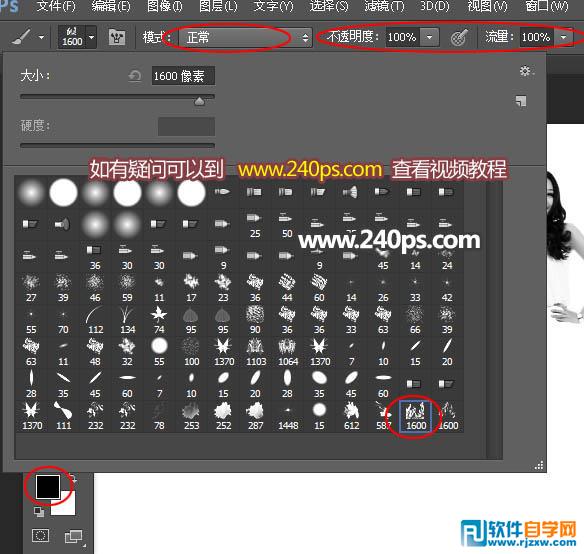Screen dimensions: 584x554
Task: Switch foreground and background colors arrow
Action: pos(74,479)
